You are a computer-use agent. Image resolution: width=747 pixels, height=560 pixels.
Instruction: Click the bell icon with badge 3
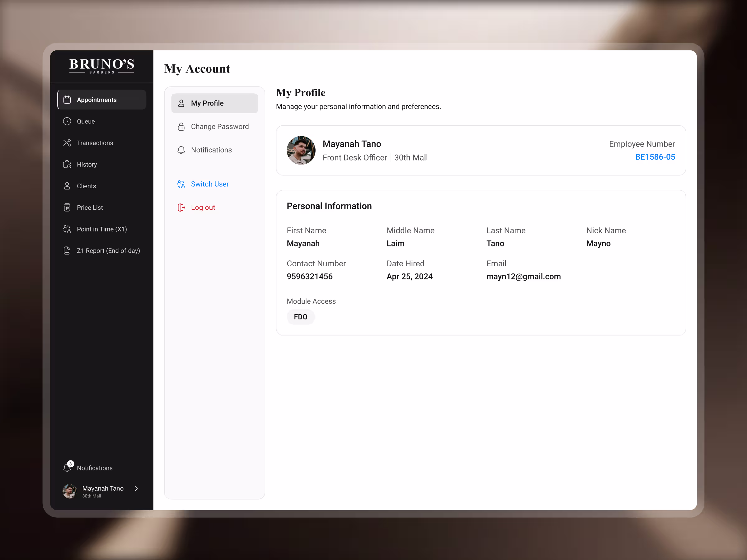coord(68,468)
